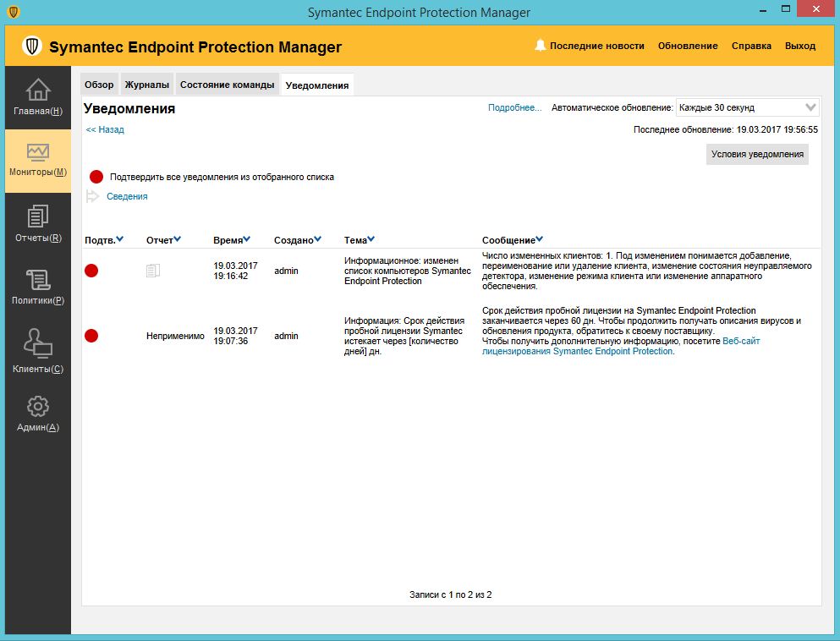Image resolution: width=840 pixels, height=641 pixels.
Task: Select the Уведомления tab
Action: 317,85
